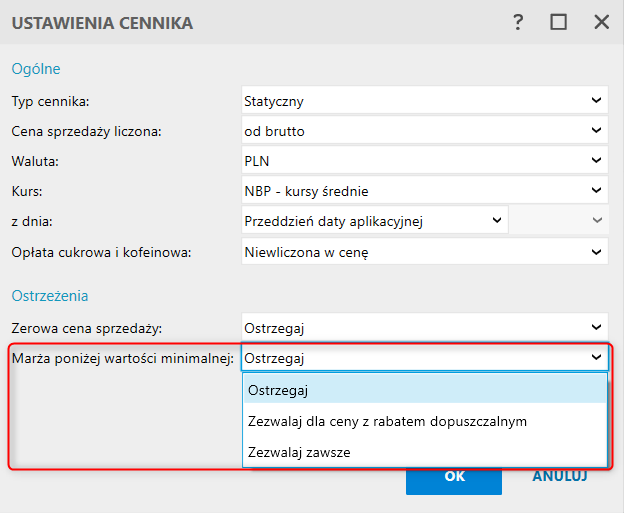Click the Ogólne section header
The image size is (624, 513).
[x=36, y=69]
